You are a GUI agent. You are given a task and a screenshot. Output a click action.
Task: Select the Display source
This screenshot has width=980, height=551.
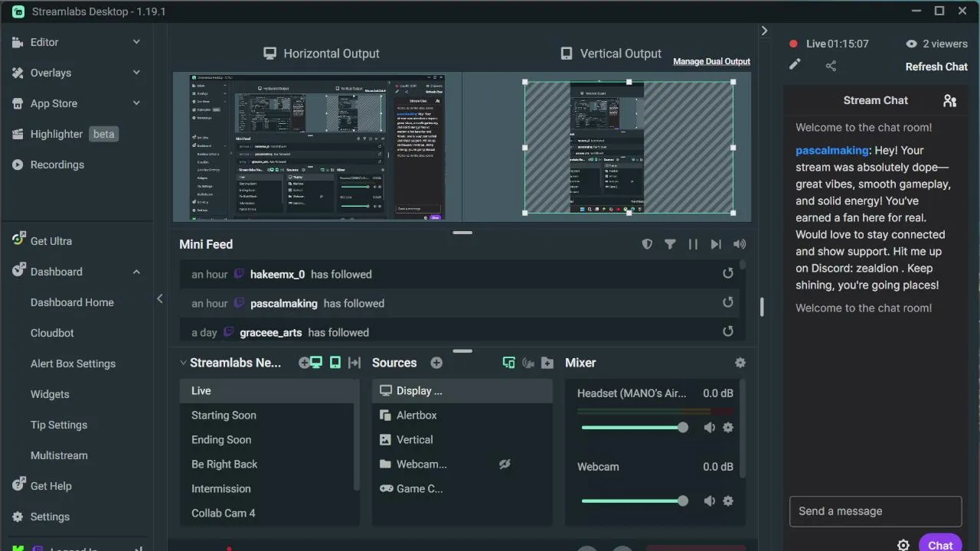coord(462,390)
